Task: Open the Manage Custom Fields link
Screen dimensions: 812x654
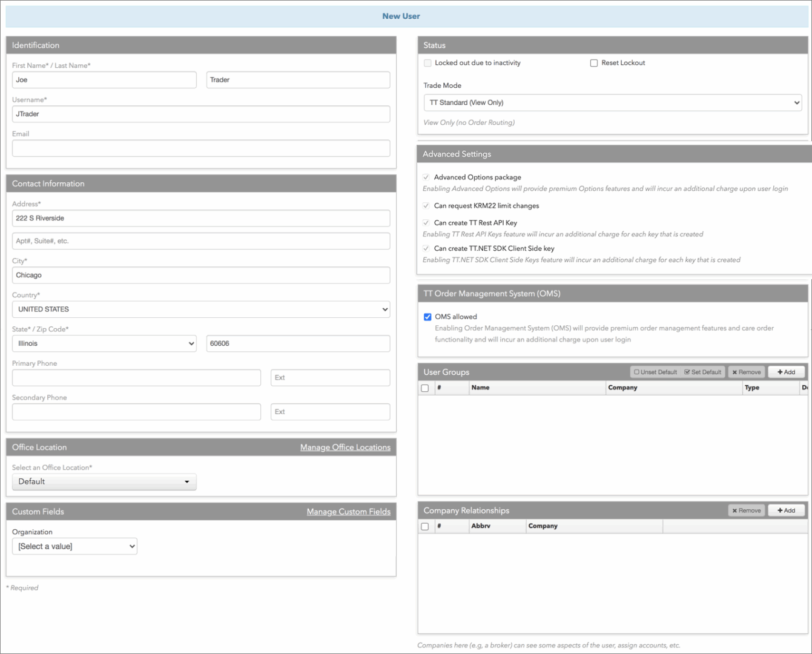Action: 349,512
